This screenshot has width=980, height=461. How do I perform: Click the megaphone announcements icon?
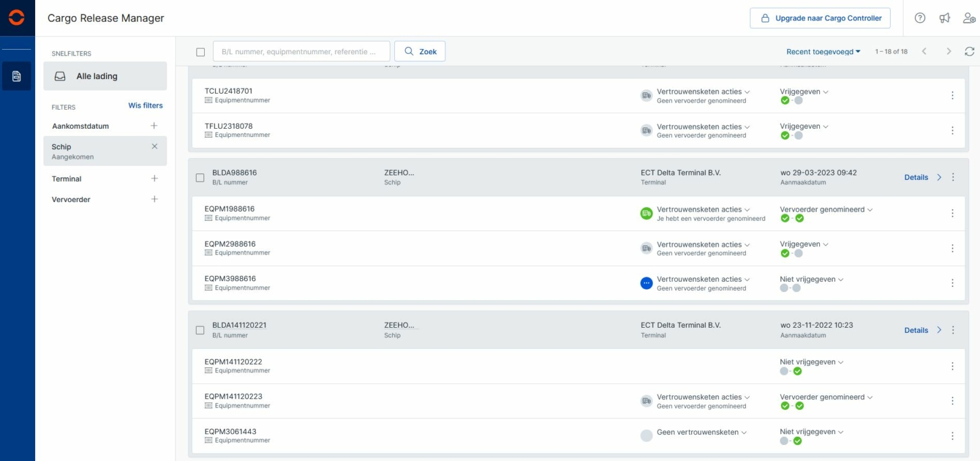click(x=945, y=18)
